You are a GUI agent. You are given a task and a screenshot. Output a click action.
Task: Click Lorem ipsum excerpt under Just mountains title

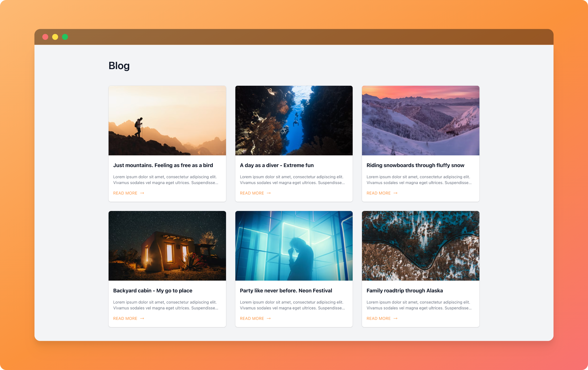tap(166, 180)
